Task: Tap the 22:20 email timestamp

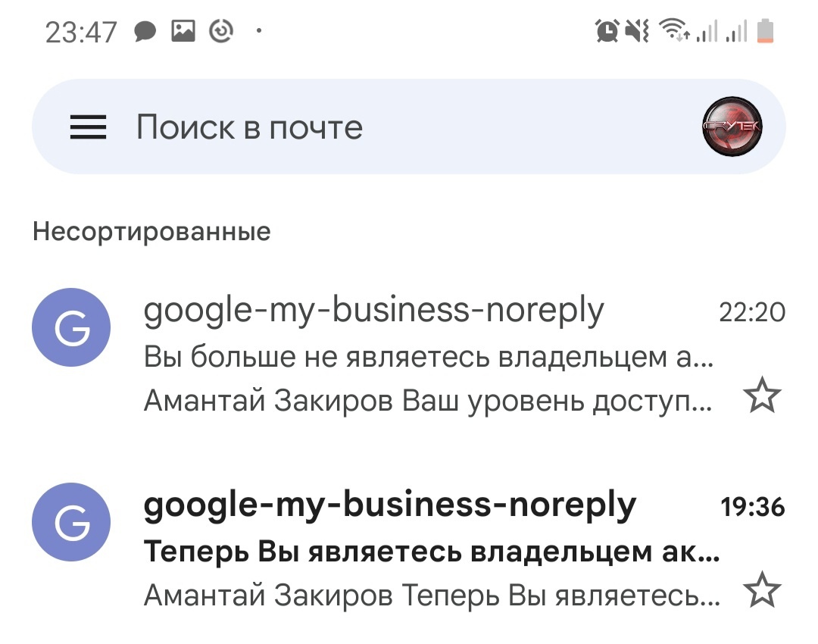Action: [x=751, y=312]
